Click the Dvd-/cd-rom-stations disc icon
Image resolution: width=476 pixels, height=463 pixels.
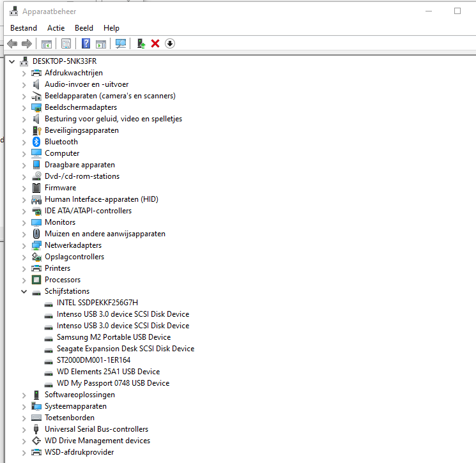(36, 176)
